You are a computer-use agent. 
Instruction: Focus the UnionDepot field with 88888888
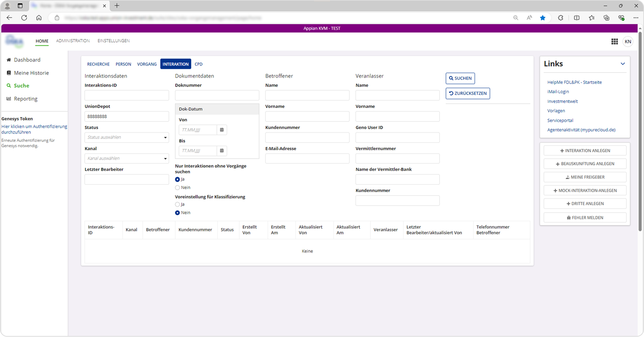(x=127, y=117)
